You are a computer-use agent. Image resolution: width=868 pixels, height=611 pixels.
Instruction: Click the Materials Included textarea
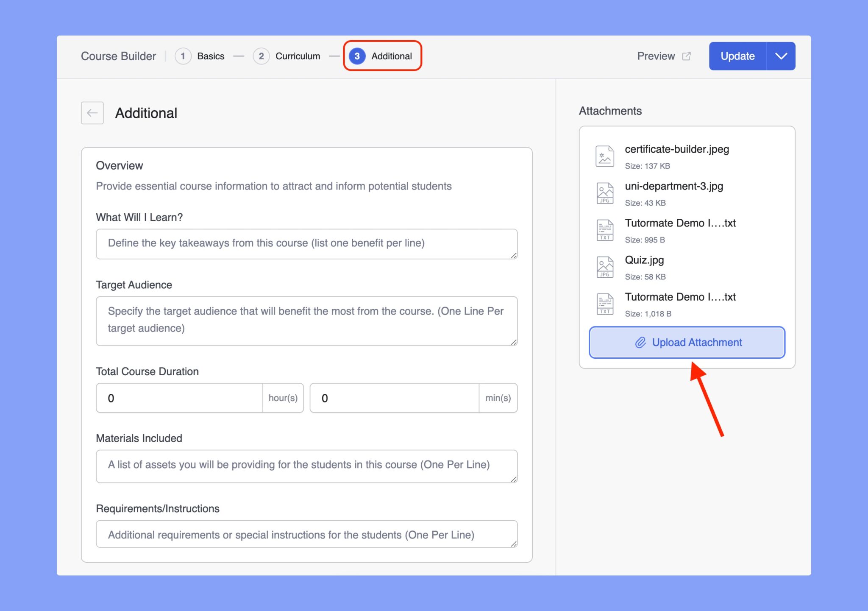tap(306, 466)
